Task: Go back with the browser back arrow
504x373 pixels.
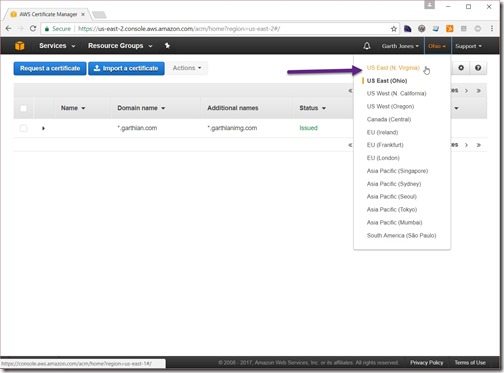Action: (9, 29)
